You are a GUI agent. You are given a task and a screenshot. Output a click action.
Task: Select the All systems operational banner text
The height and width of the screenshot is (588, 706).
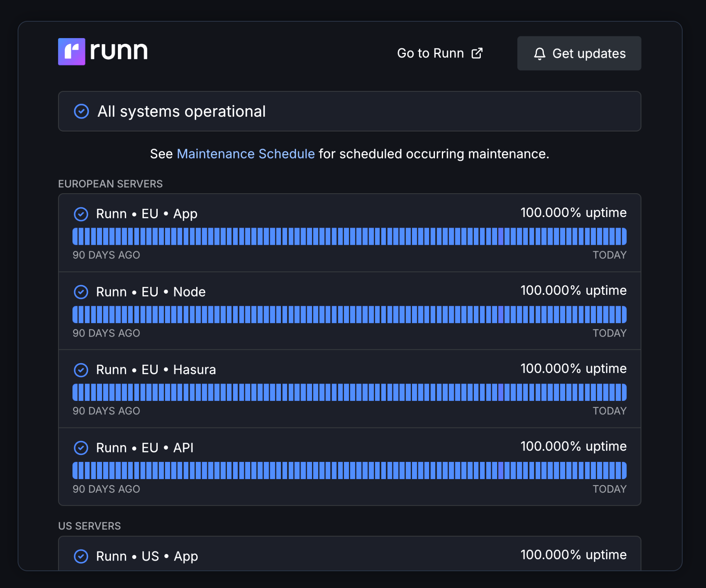tap(181, 111)
